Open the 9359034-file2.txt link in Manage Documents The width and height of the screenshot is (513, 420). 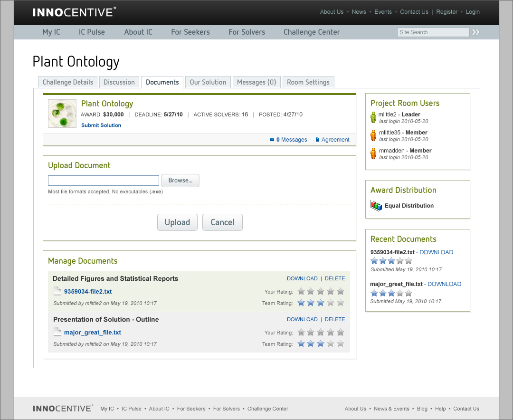click(x=88, y=291)
